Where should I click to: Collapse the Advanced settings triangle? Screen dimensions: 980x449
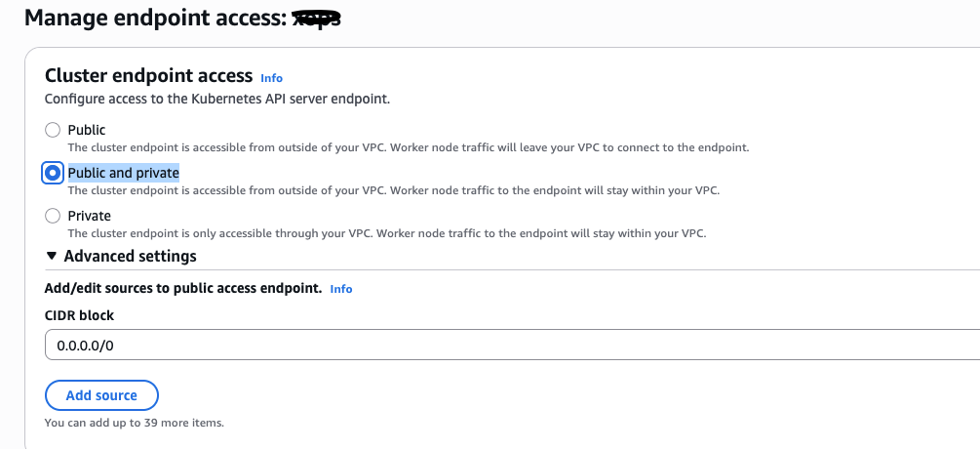(x=52, y=257)
